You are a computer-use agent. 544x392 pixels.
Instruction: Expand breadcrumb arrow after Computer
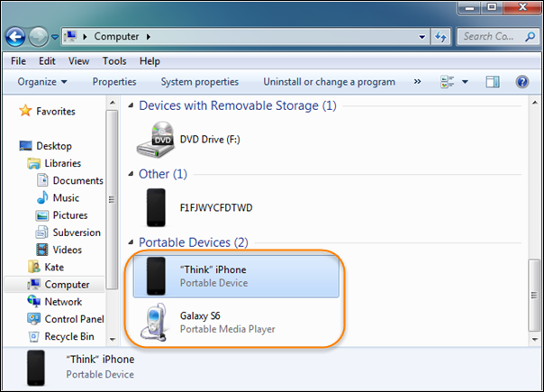click(149, 36)
